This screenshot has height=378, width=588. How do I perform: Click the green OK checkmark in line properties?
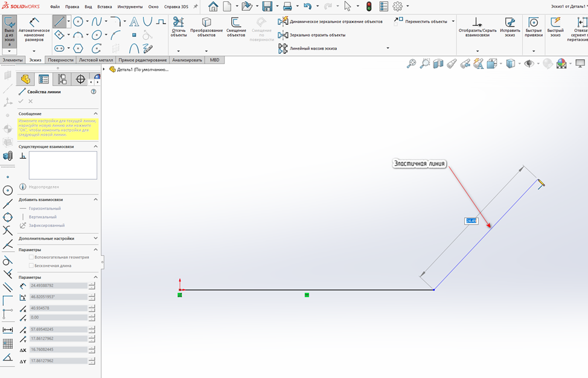click(x=21, y=101)
